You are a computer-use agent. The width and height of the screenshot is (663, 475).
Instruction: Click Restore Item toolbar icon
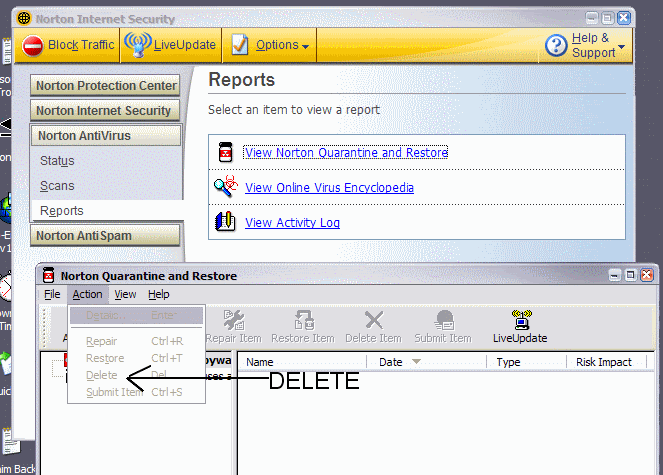(304, 320)
